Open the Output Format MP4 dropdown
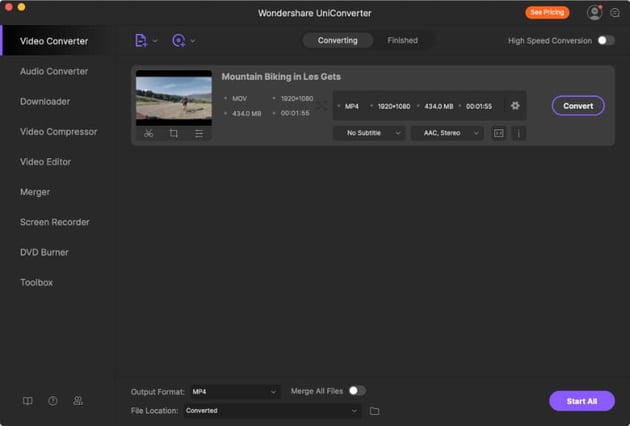The image size is (630, 426). [x=234, y=391]
